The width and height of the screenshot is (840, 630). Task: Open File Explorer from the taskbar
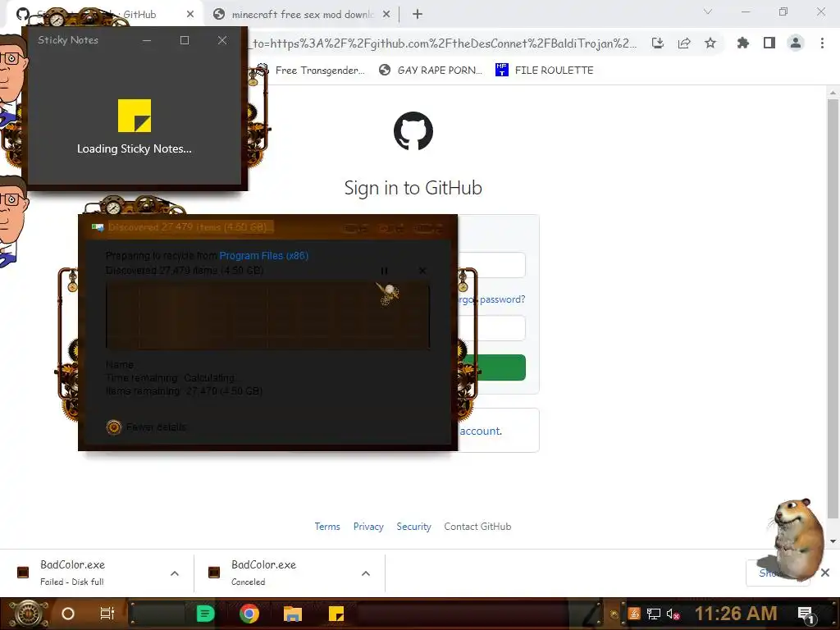tap(293, 614)
